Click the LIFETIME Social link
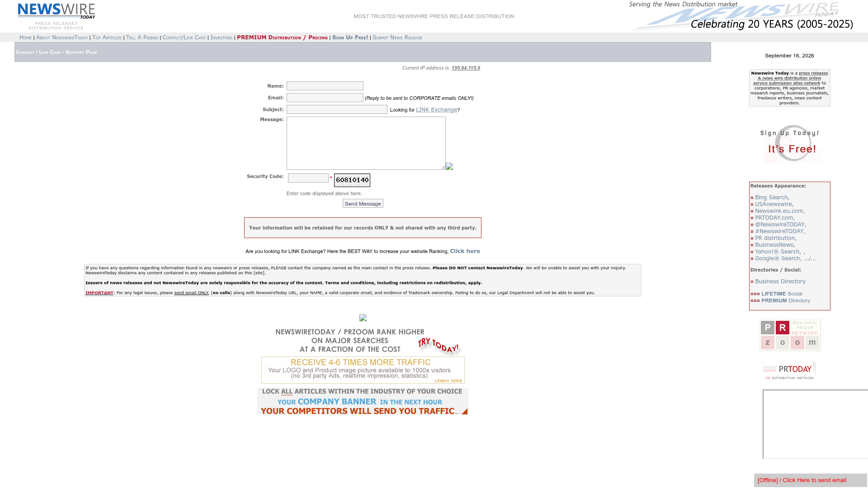The width and height of the screenshot is (868, 488). (782, 294)
